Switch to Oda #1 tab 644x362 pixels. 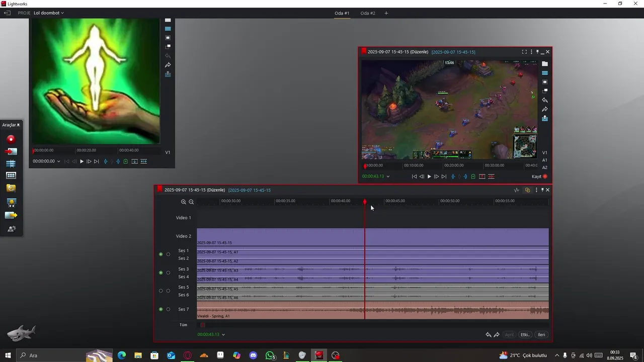point(342,13)
